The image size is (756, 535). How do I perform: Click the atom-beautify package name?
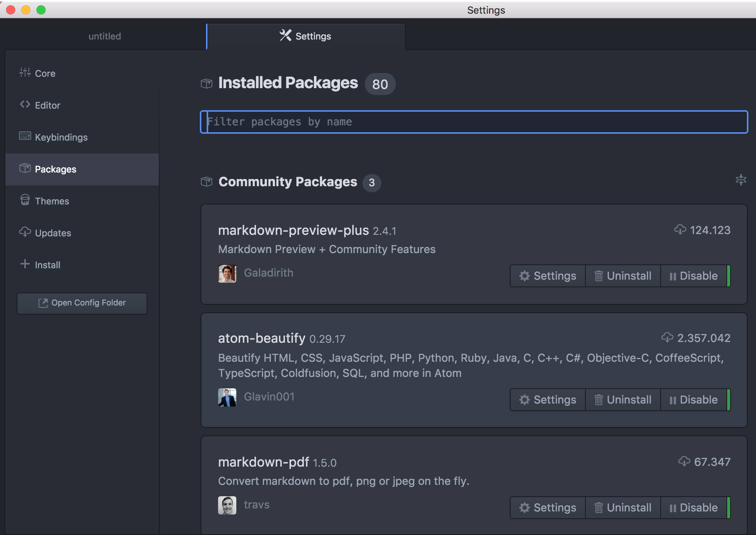pos(262,338)
